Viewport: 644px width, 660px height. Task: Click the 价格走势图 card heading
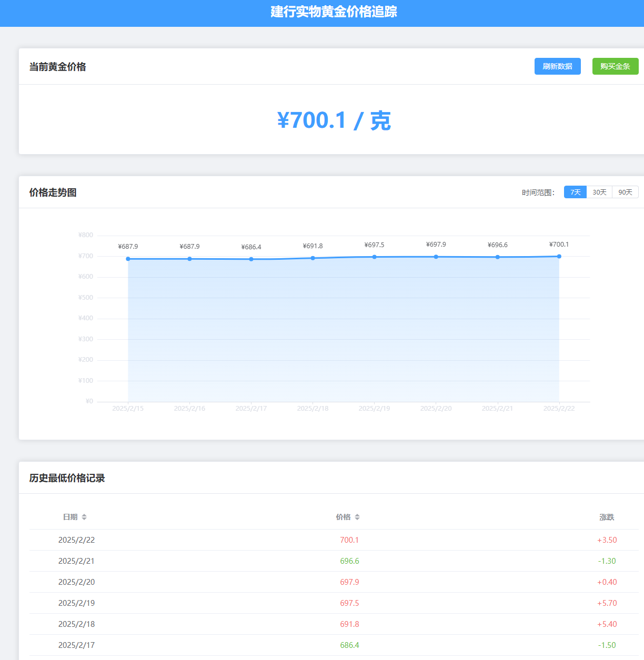tap(53, 192)
